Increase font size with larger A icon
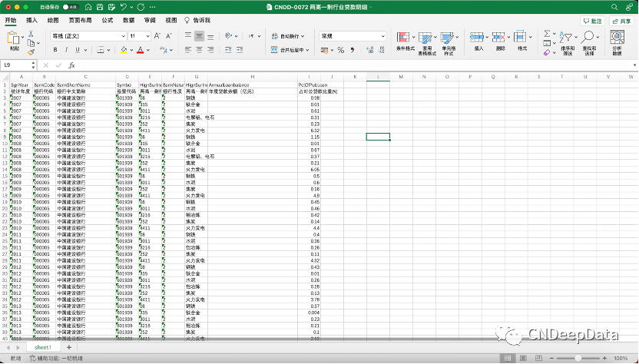Viewport: 639px width, 364px height. coord(157,36)
